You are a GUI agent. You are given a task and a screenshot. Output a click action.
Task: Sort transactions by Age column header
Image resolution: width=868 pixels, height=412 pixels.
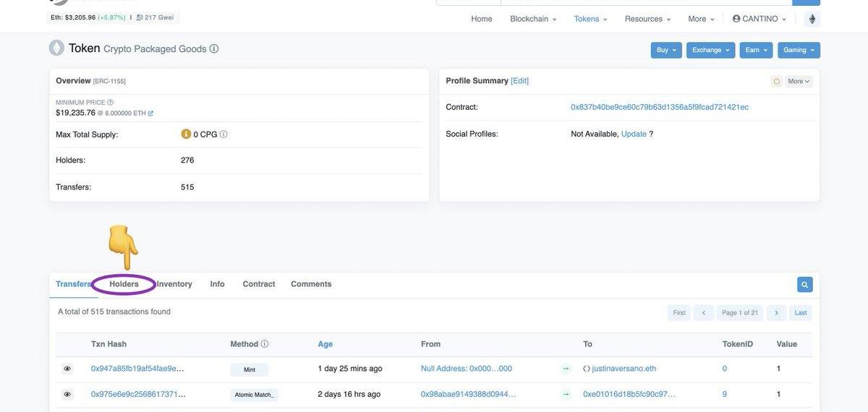[x=325, y=344]
